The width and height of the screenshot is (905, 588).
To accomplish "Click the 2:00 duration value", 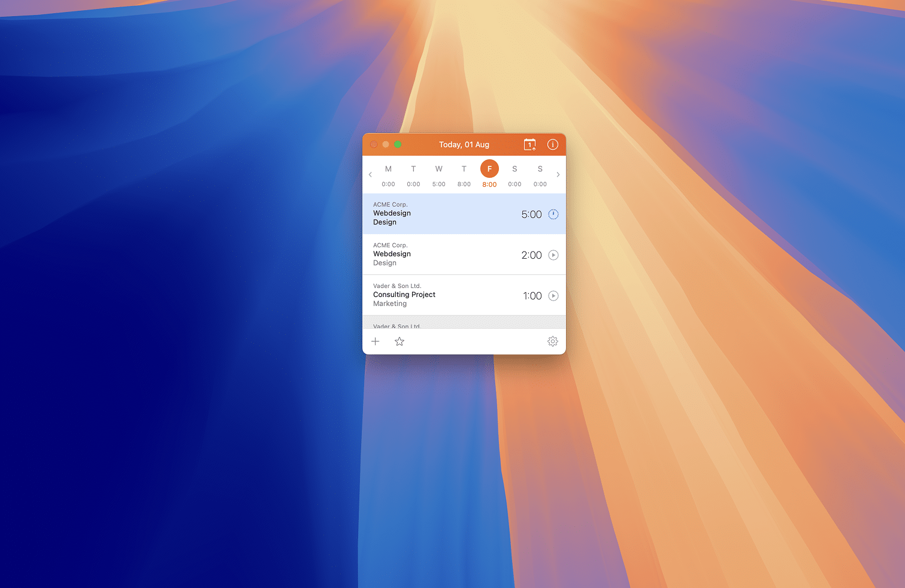I will [531, 255].
